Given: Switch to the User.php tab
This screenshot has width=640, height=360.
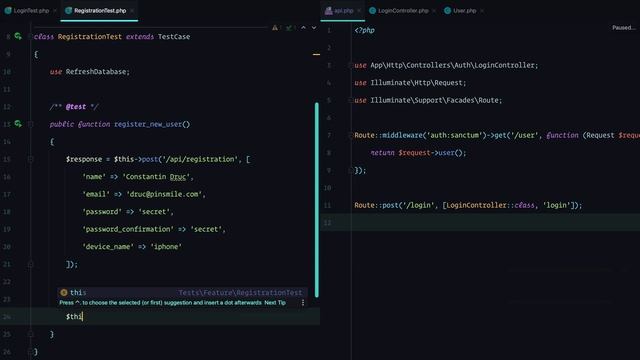Looking at the screenshot, I should tap(464, 11).
